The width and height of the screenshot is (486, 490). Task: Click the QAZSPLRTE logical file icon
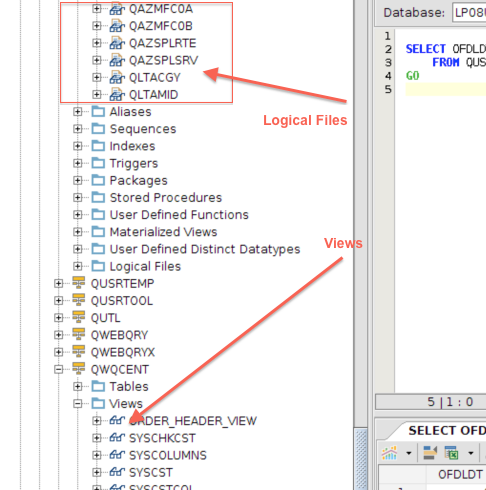(x=117, y=43)
